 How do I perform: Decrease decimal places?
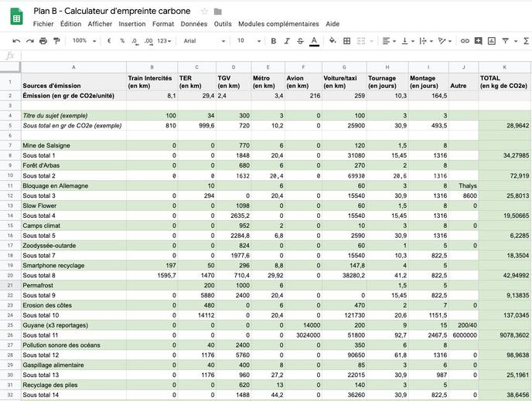[135, 41]
